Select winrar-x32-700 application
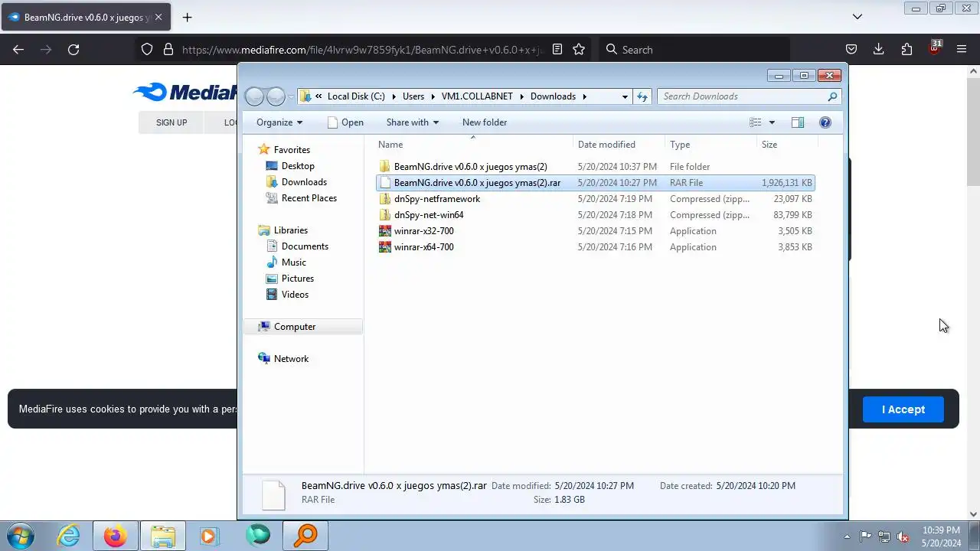Screen dimensions: 980x551 (x=595, y=231)
